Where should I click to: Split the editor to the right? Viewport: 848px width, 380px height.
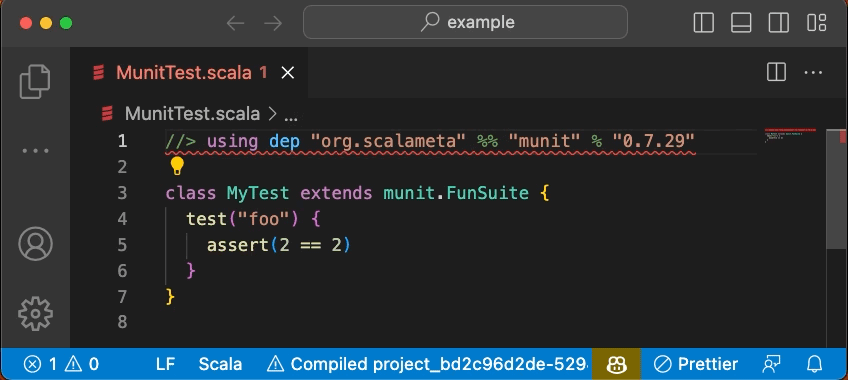coord(776,72)
